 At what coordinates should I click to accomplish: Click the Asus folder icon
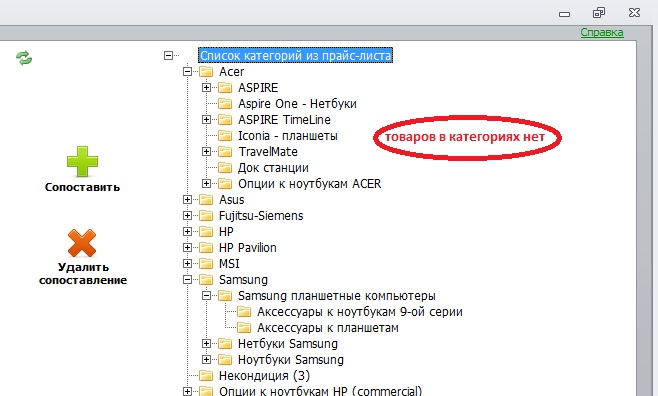pyautogui.click(x=206, y=200)
